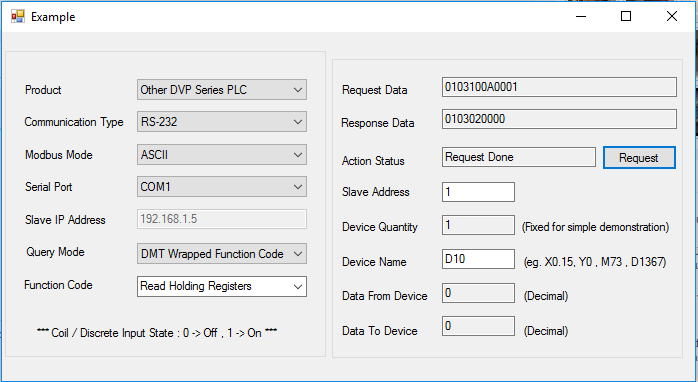
Task: Click the Request Data field
Action: [559, 87]
